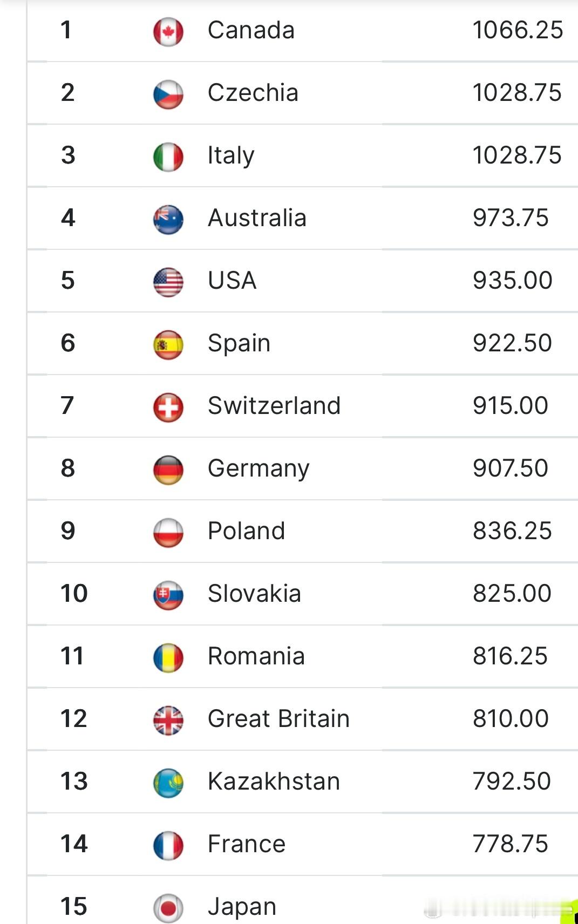Click Canada's 1066.25 points value
The image size is (578, 924).
click(518, 30)
